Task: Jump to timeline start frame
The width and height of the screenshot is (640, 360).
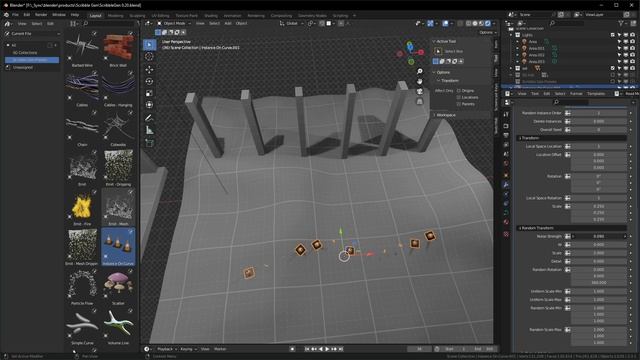Action: pos(307,349)
